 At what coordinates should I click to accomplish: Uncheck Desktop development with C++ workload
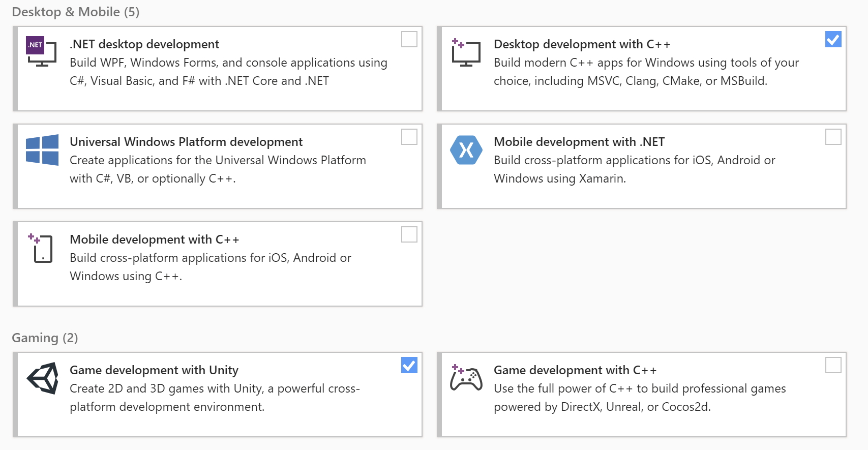point(833,39)
